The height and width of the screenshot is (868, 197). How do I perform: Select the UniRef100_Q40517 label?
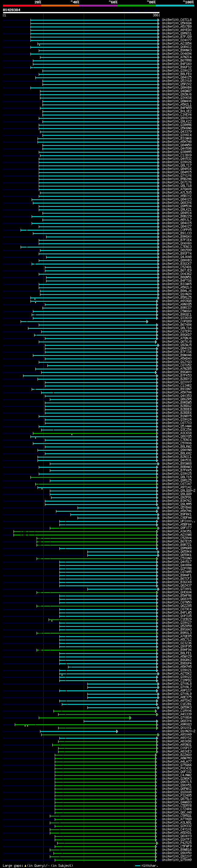click(176, 562)
